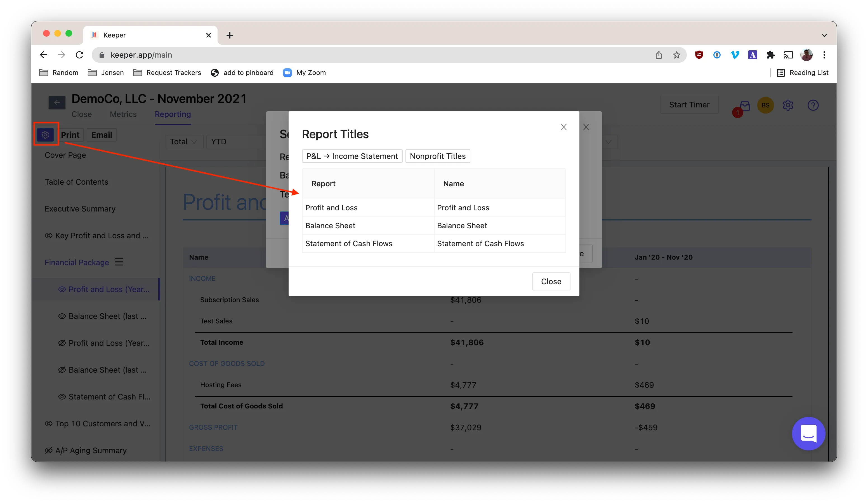Viewport: 868px width, 503px height.
Task: Edit the Statement of Cash Flows name
Action: coord(499,244)
